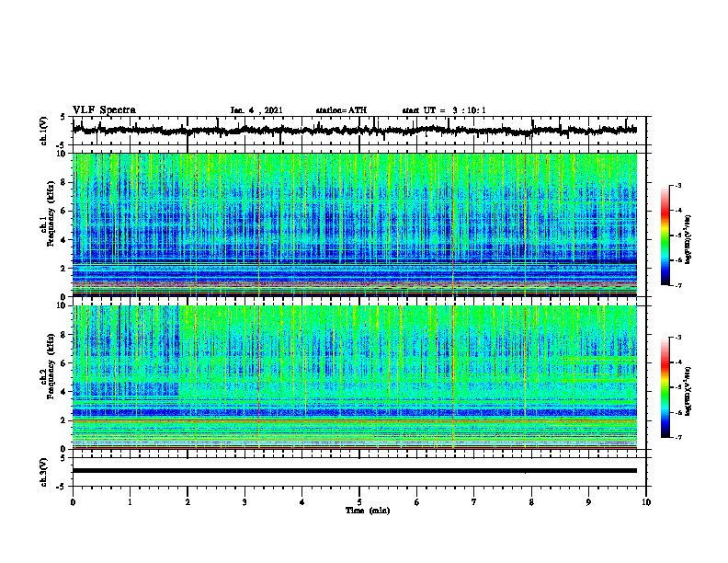Click time axis tick label "8"

pyautogui.click(x=531, y=502)
